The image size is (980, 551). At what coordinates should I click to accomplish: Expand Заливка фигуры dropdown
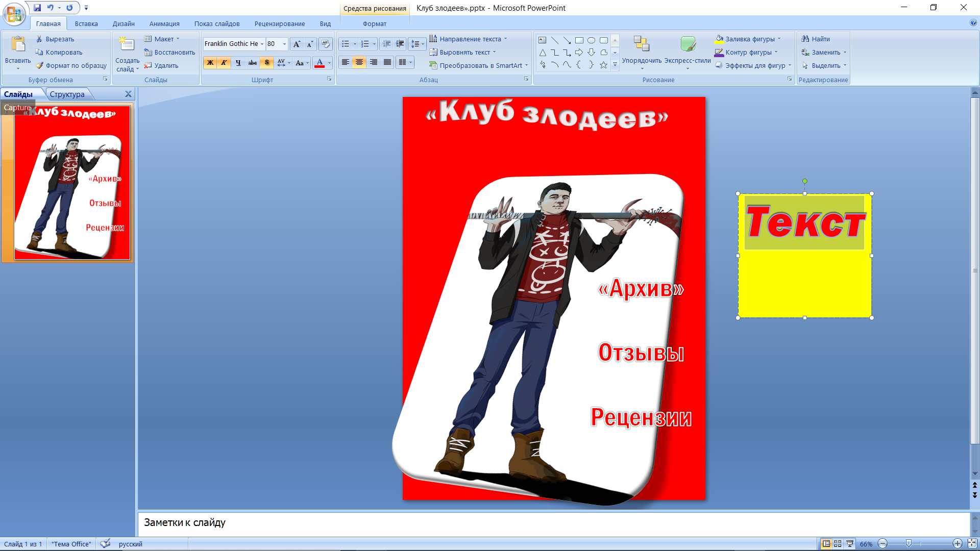pos(779,39)
